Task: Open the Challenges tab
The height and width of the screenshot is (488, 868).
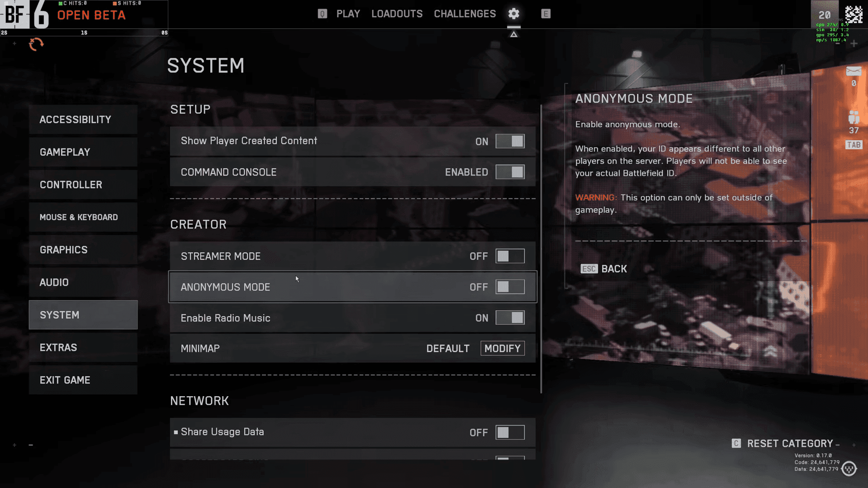Action: [x=465, y=14]
